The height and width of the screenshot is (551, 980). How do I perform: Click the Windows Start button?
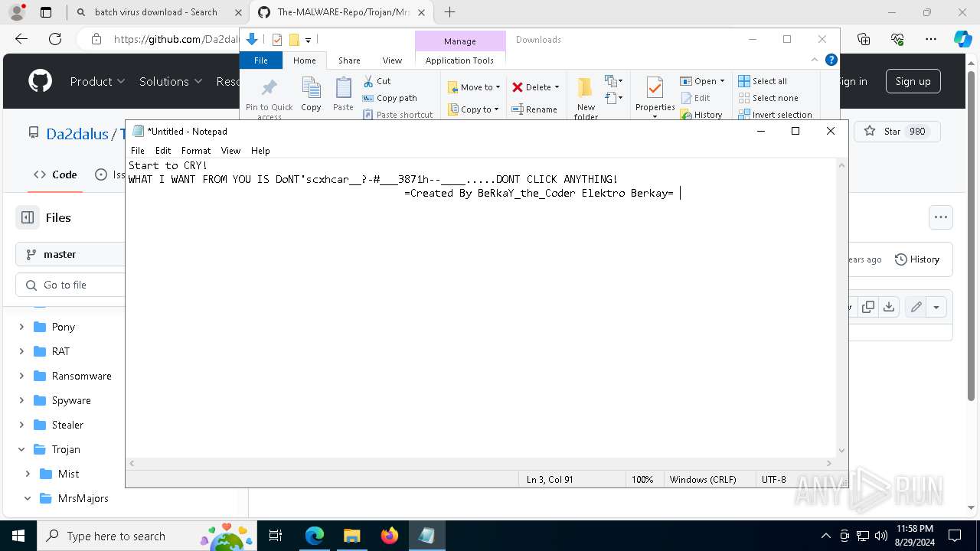point(18,536)
